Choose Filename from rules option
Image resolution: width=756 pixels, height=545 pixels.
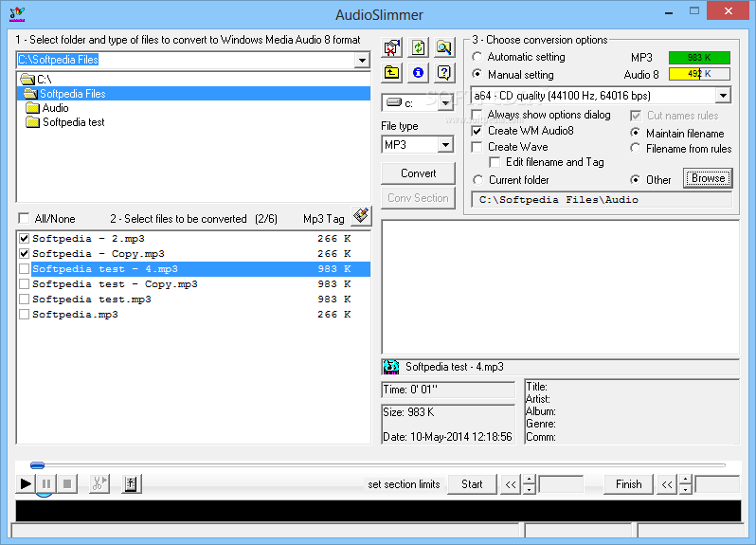636,148
